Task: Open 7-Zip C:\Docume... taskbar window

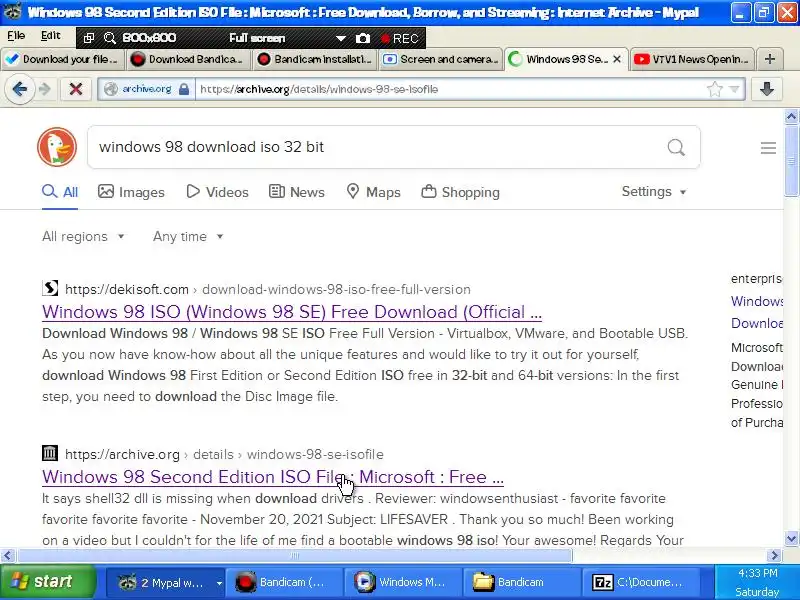Action: click(643, 582)
